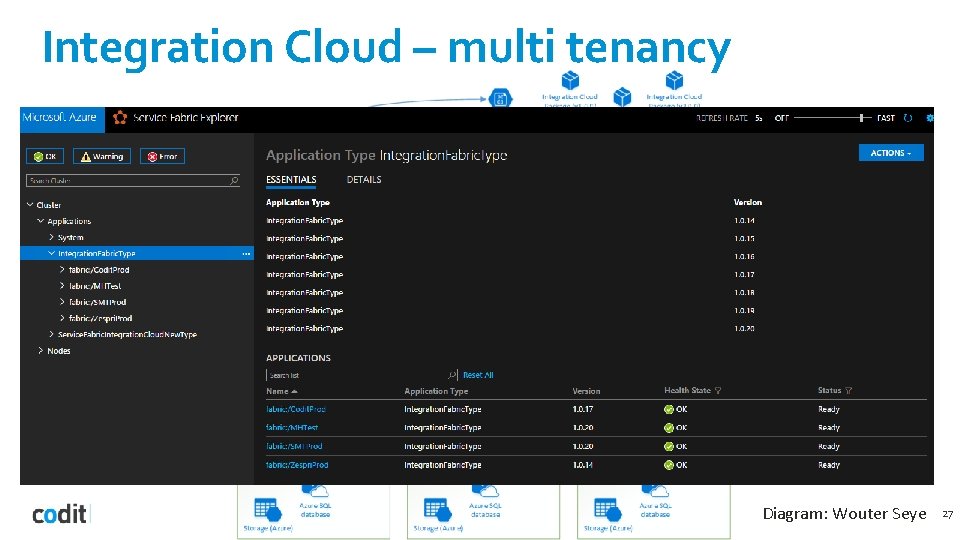Open the fabric:/CoditProd application link
960x540 pixels.
click(x=296, y=410)
